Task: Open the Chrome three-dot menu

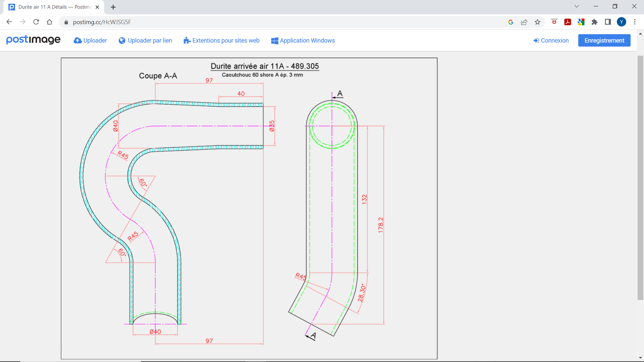Action: point(635,22)
